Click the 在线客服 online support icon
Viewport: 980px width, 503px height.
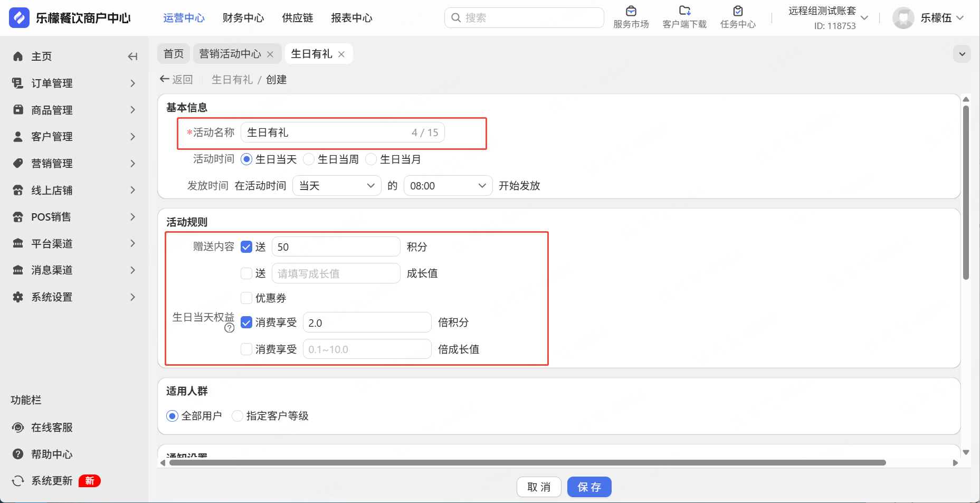(x=18, y=428)
